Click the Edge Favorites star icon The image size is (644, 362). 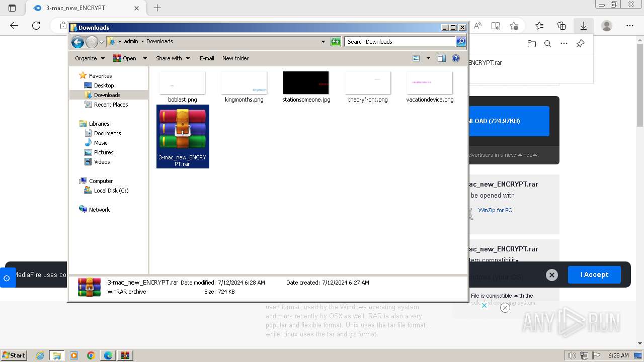click(x=539, y=26)
